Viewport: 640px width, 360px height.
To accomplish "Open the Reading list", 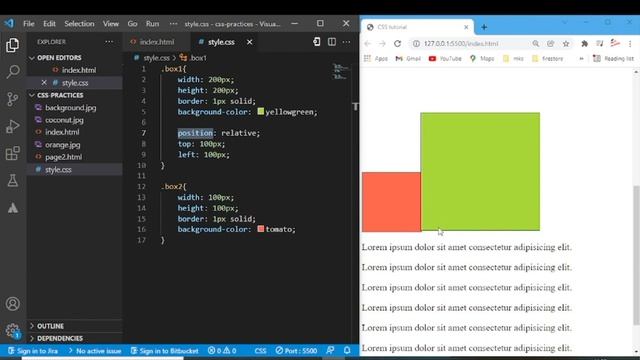I will (x=613, y=59).
